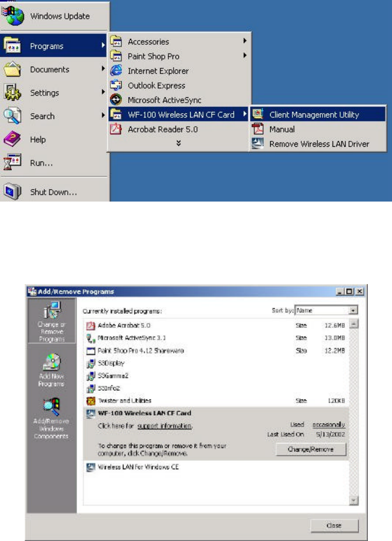Open Outlook Express menu entry
This screenshot has height=541, width=392.
[x=179, y=85]
